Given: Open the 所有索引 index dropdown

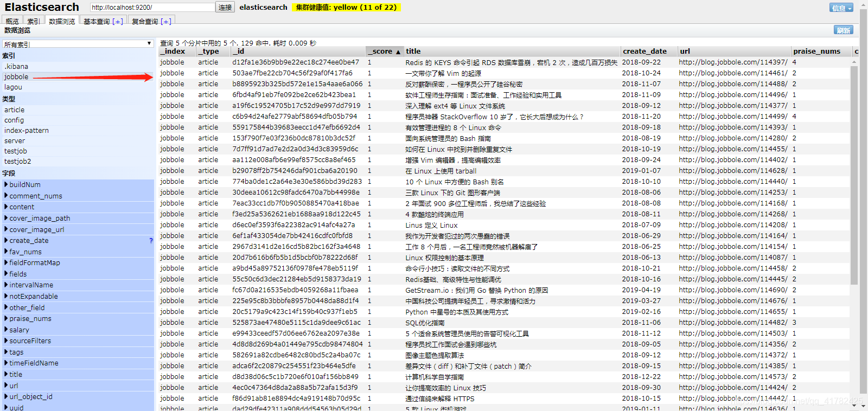Looking at the screenshot, I should point(78,44).
